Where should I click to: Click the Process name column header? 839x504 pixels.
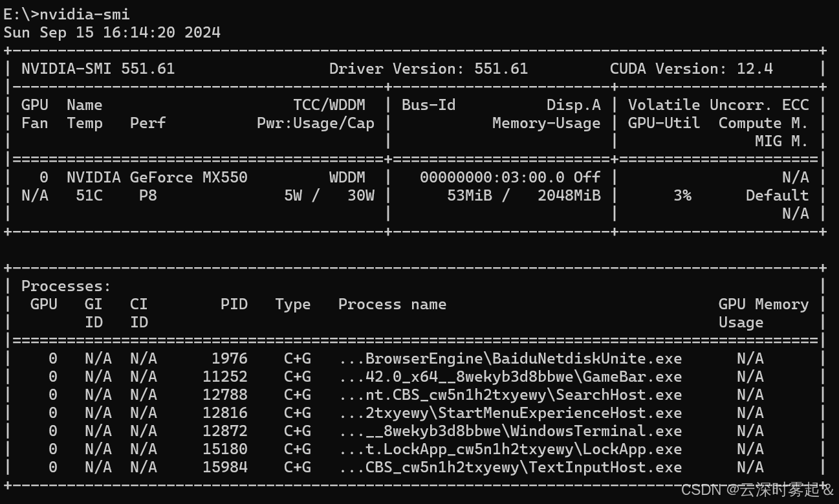[392, 304]
